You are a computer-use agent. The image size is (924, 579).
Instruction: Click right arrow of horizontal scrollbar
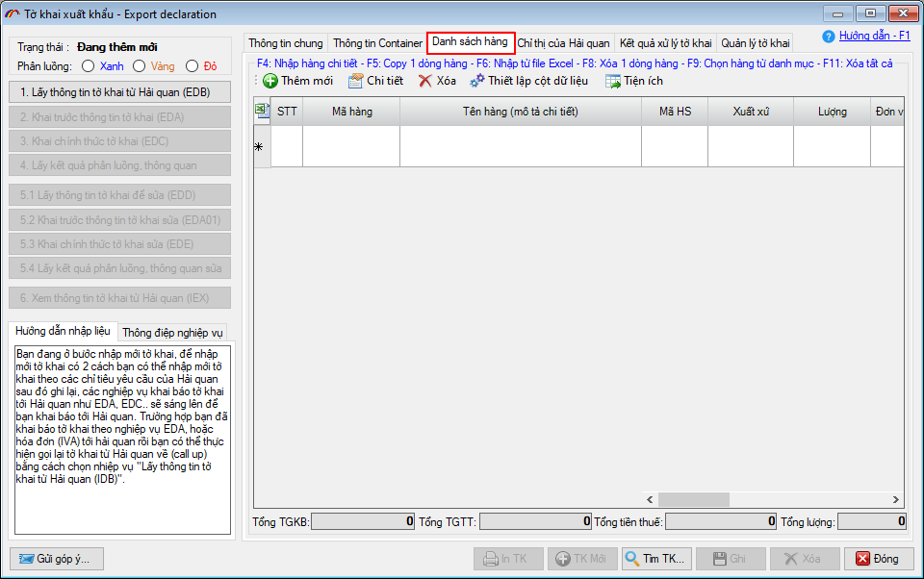coord(896,500)
